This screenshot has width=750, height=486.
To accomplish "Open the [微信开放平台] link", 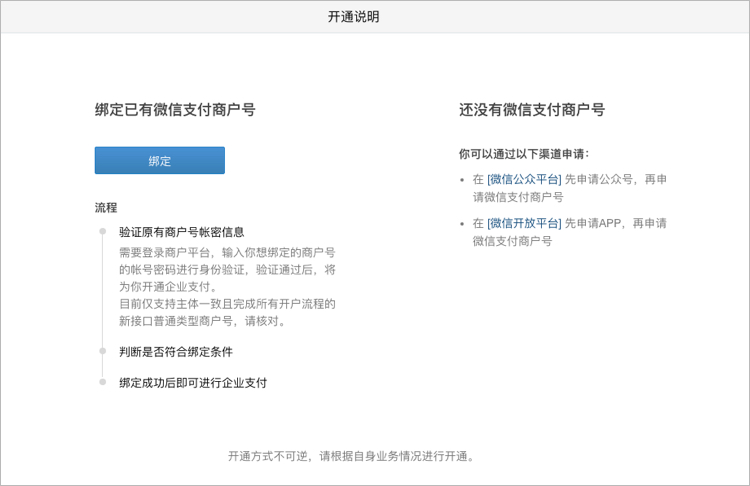I will 524,223.
